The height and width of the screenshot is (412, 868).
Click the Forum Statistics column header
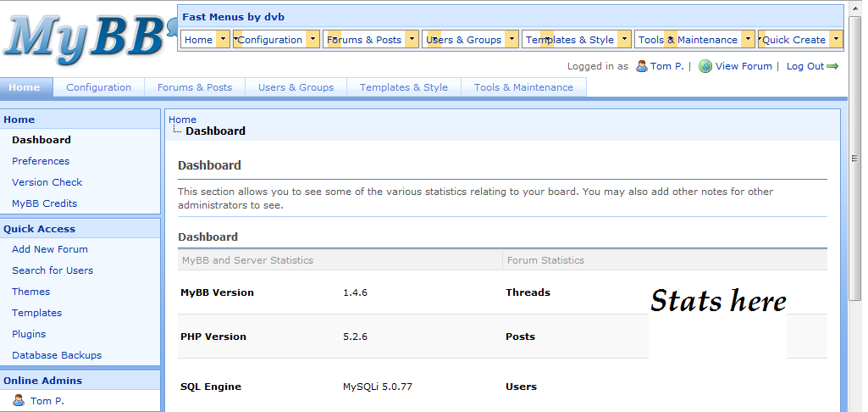tap(545, 260)
